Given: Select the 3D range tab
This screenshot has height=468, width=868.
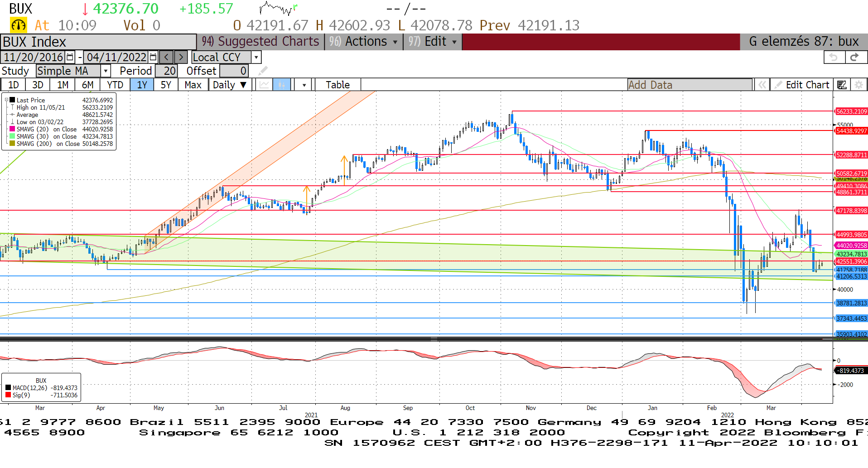Looking at the screenshot, I should 38,85.
